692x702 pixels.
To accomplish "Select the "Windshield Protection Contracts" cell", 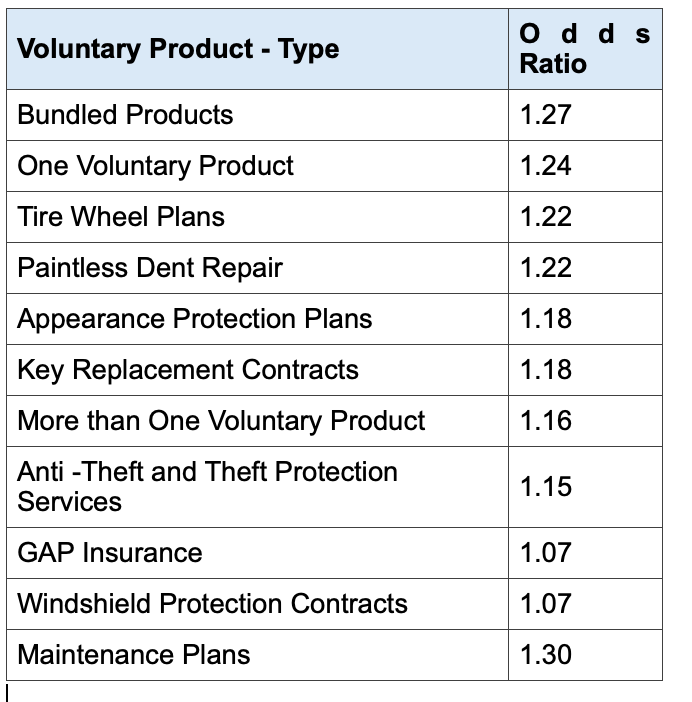I will click(212, 603).
